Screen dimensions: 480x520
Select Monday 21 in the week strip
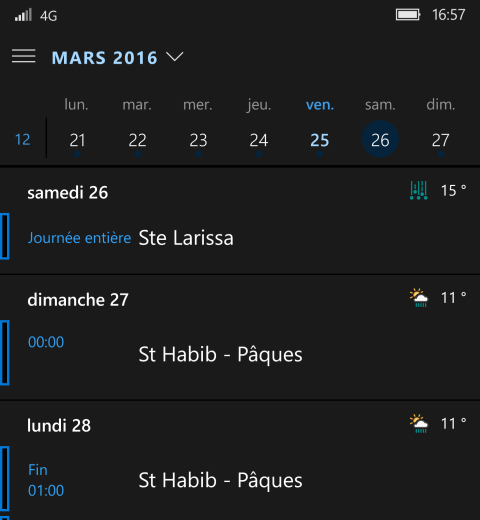pyautogui.click(x=77, y=140)
